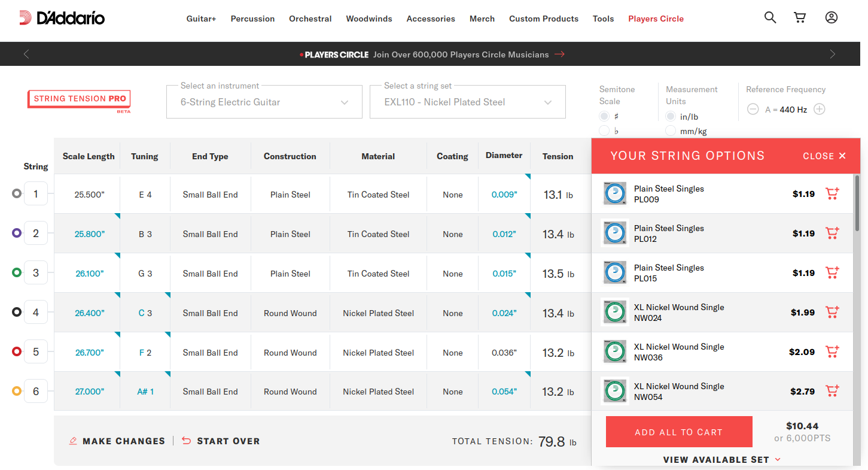Change string 3 scale length 26.100"
The width and height of the screenshot is (868, 470).
point(90,274)
